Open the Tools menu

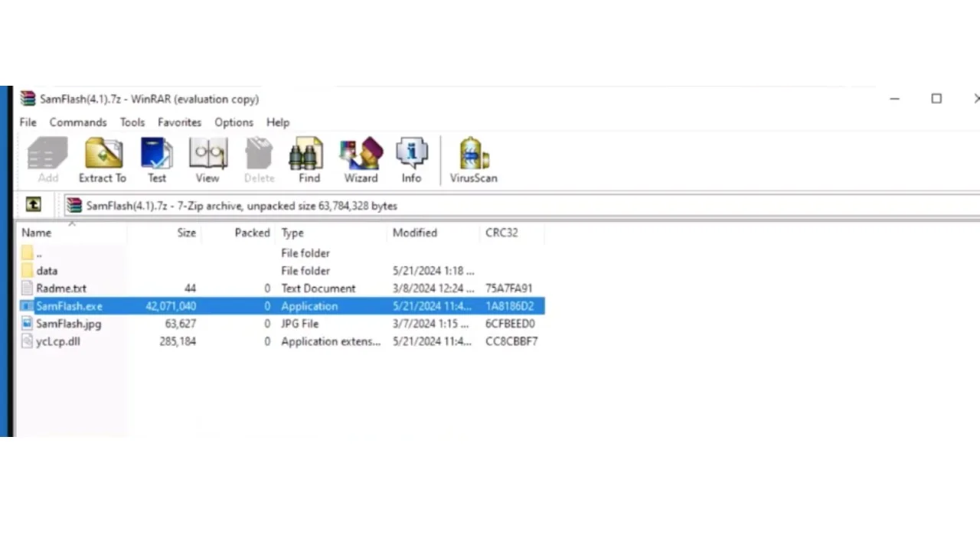click(132, 122)
